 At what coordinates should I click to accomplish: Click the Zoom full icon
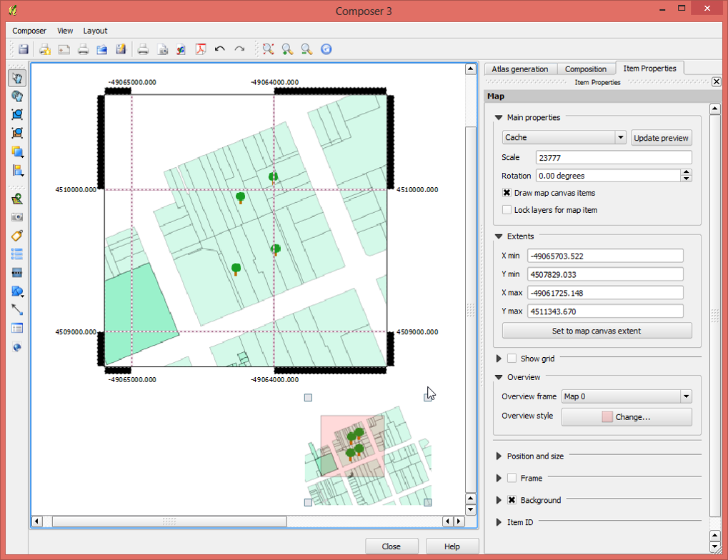coord(268,49)
